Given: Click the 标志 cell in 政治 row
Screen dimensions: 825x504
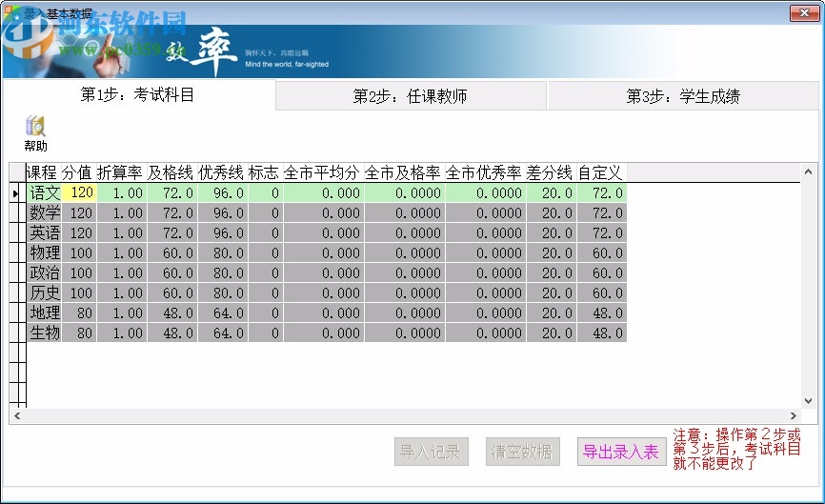Looking at the screenshot, I should click(x=265, y=272).
